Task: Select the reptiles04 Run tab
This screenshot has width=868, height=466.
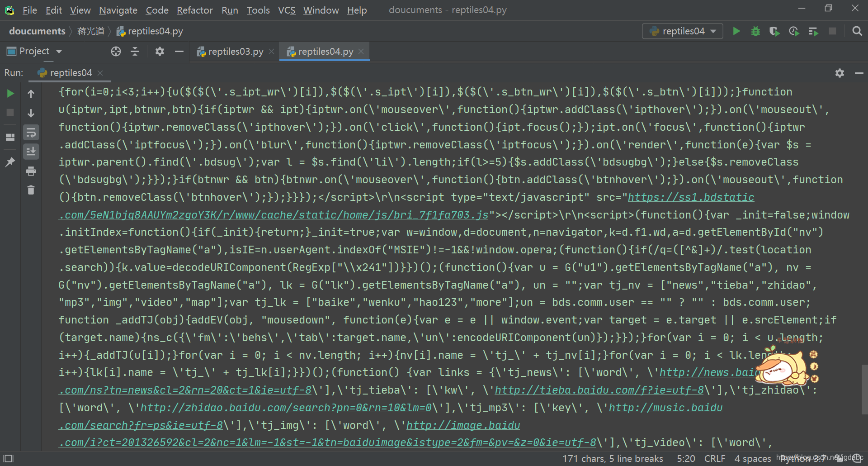Action: [65, 73]
